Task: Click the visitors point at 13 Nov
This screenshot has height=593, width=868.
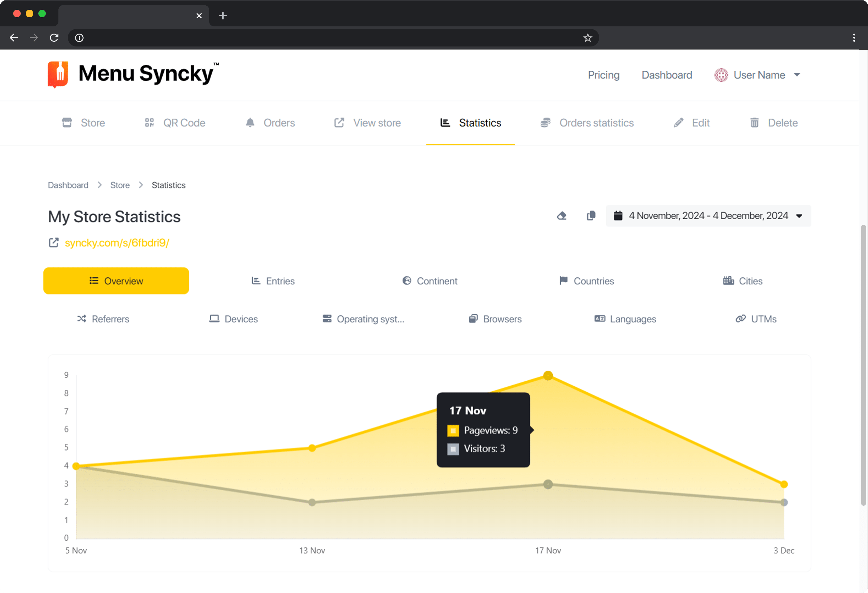Action: [312, 502]
